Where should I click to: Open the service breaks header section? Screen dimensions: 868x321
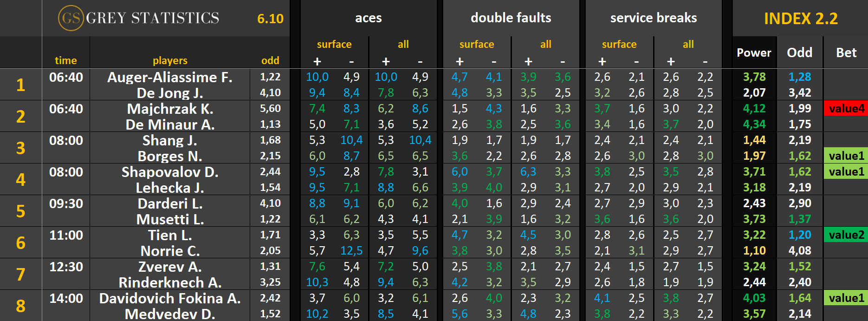coord(653,18)
